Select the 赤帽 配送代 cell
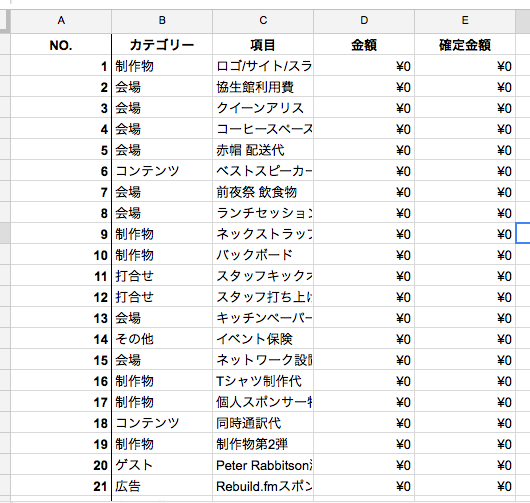 [x=263, y=149]
